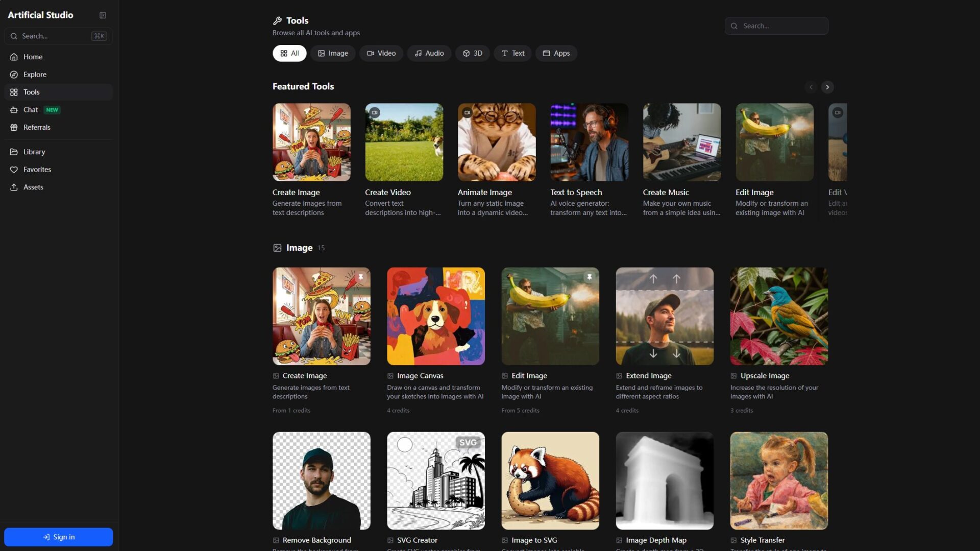Screen dimensions: 980x551
Task: Open the Explore section
Action: [35, 75]
